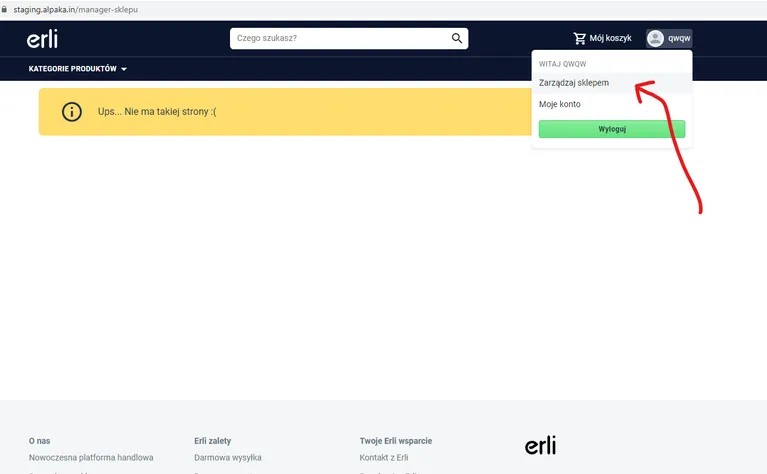767x474 pixels.
Task: Click the magnifier search icon
Action: click(x=456, y=38)
